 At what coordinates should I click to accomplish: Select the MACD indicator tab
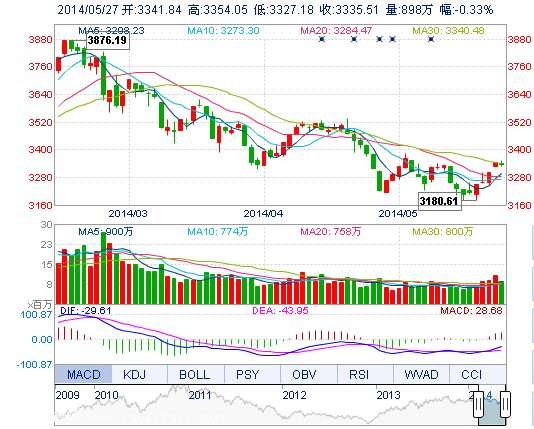[83, 375]
